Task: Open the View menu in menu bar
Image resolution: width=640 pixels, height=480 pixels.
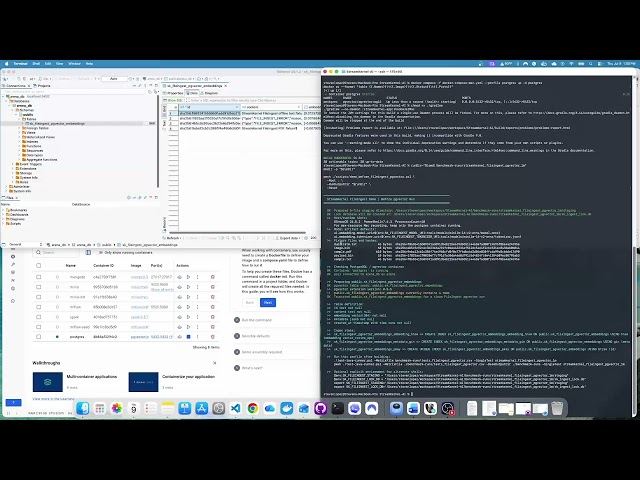Action: 60,64
